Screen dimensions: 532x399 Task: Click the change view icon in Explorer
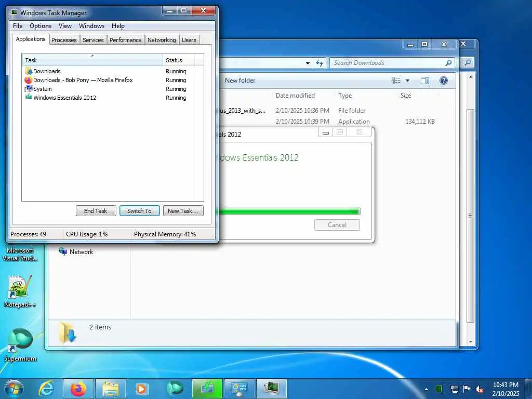(x=396, y=81)
